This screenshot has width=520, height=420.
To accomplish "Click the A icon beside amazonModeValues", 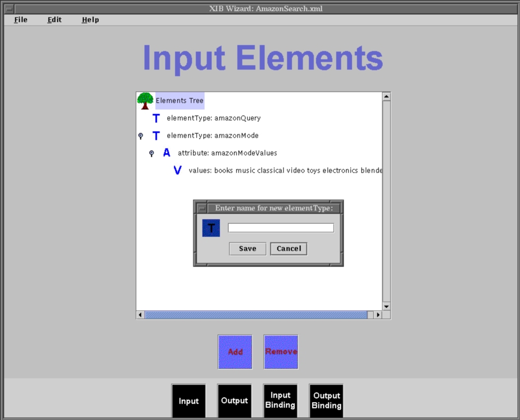I will click(x=167, y=153).
